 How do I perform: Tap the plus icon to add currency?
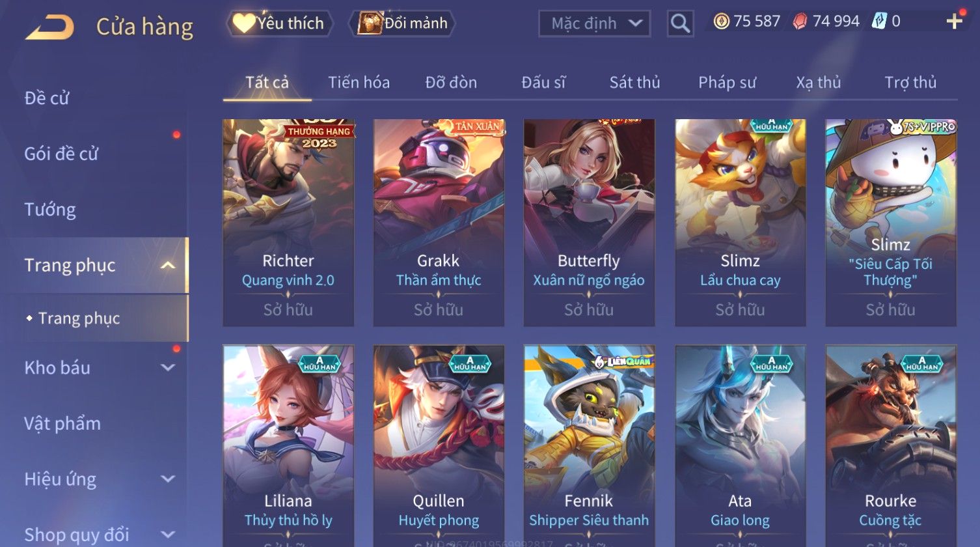tap(954, 21)
